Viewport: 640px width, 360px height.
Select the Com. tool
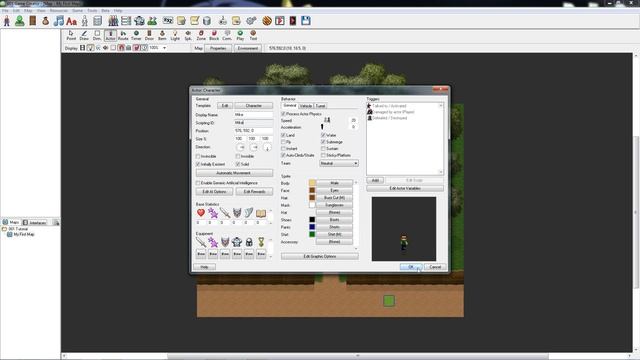(227, 36)
